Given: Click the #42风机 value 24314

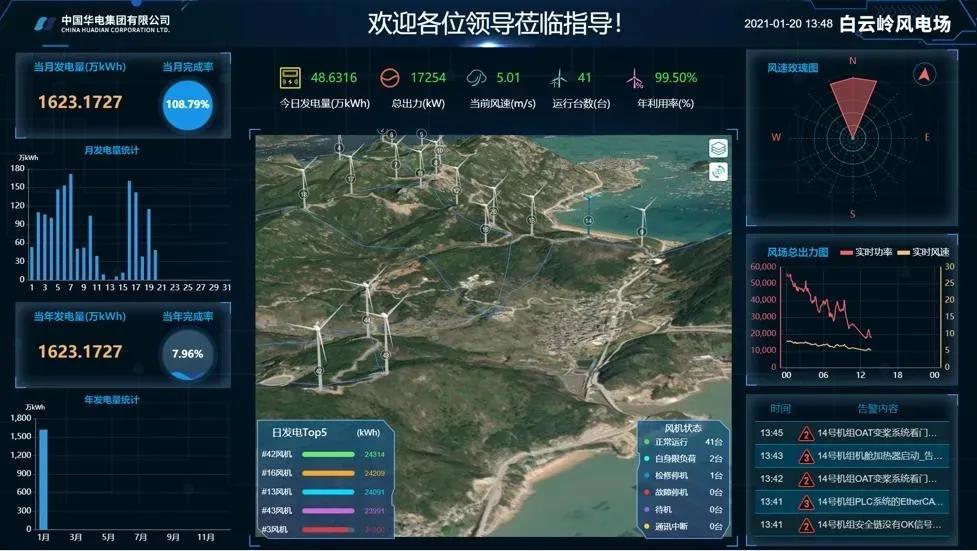Looking at the screenshot, I should [x=374, y=454].
